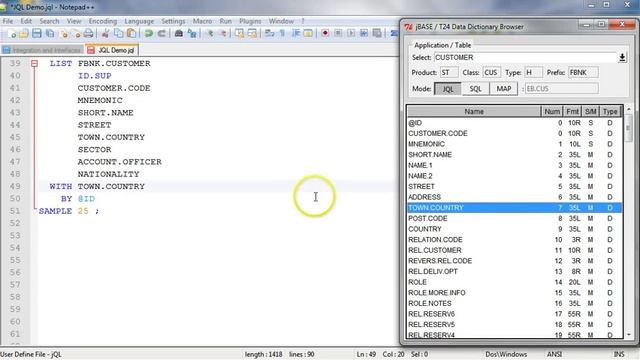Image resolution: width=640 pixels, height=360 pixels.
Task: Click the Print toolbar icon
Action: [88, 33]
